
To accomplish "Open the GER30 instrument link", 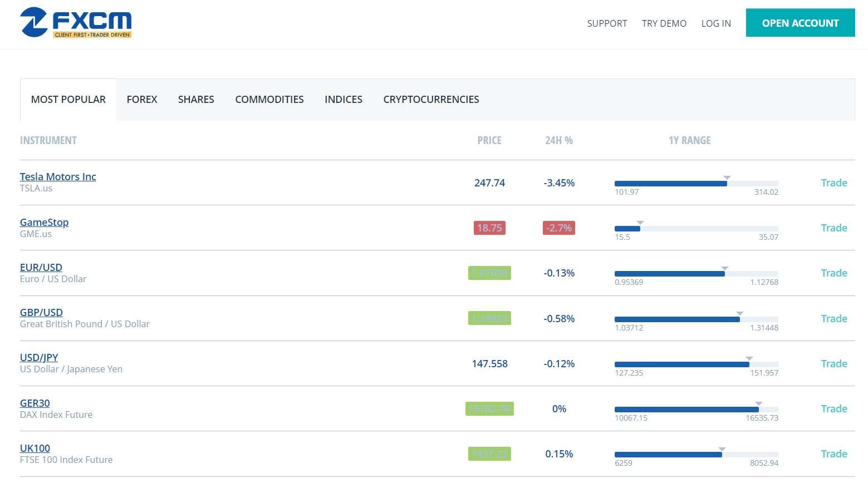I will pyautogui.click(x=35, y=403).
